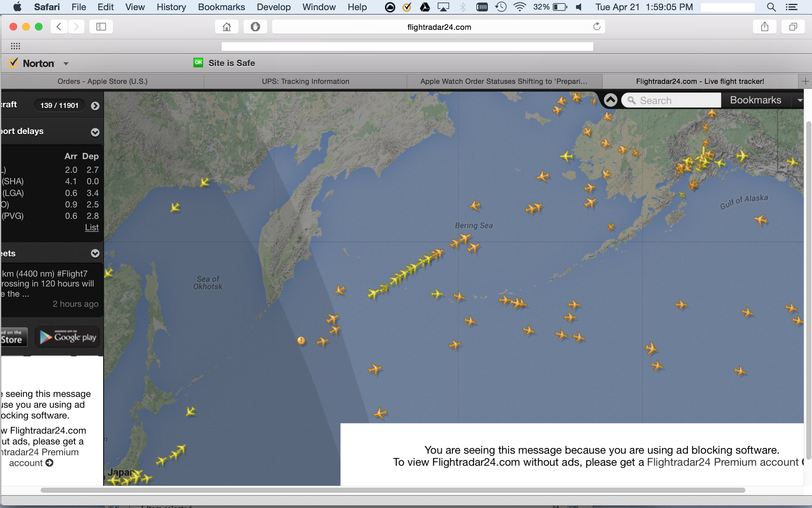Click the sidebar Premium account arrow link
Image resolution: width=812 pixels, height=508 pixels.
click(x=49, y=463)
